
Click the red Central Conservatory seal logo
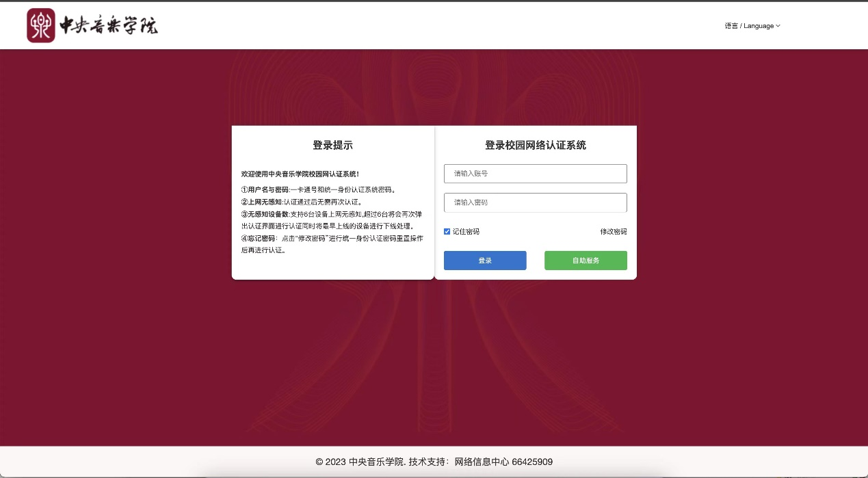(41, 25)
